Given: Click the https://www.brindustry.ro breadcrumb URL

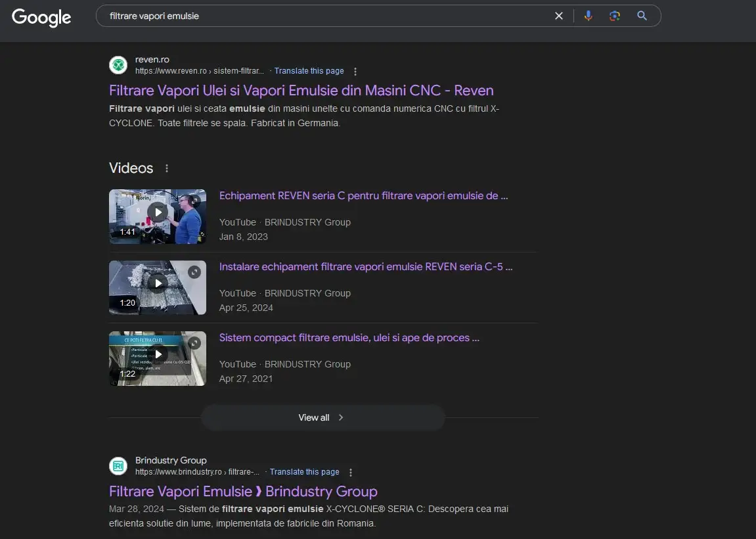Looking at the screenshot, I should [197, 472].
